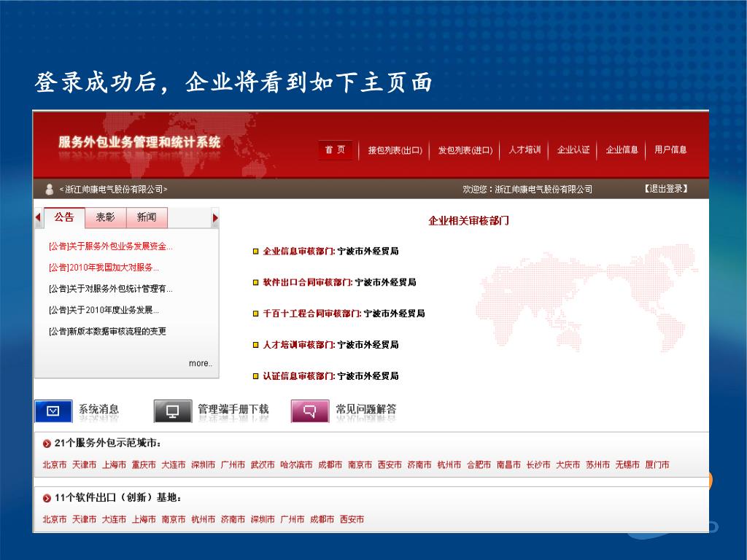
Task: Click the 管理端手册下载 label
Action: 233,409
